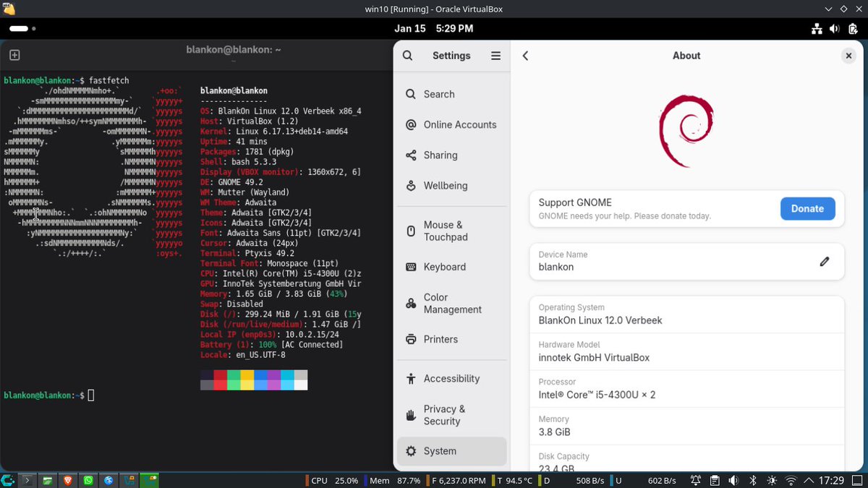Image resolution: width=868 pixels, height=488 pixels.
Task: Click the Shell: bash 5.3.3 line
Action: coord(239,162)
